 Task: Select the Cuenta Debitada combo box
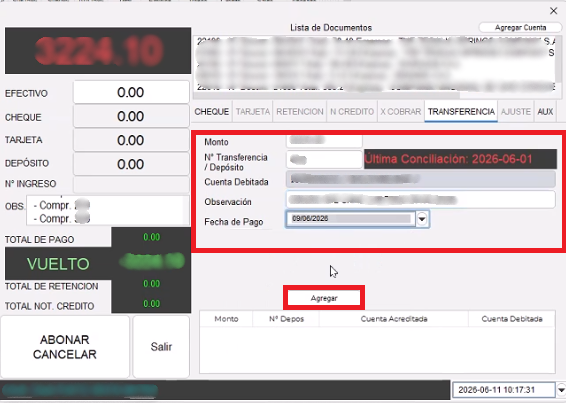421,179
